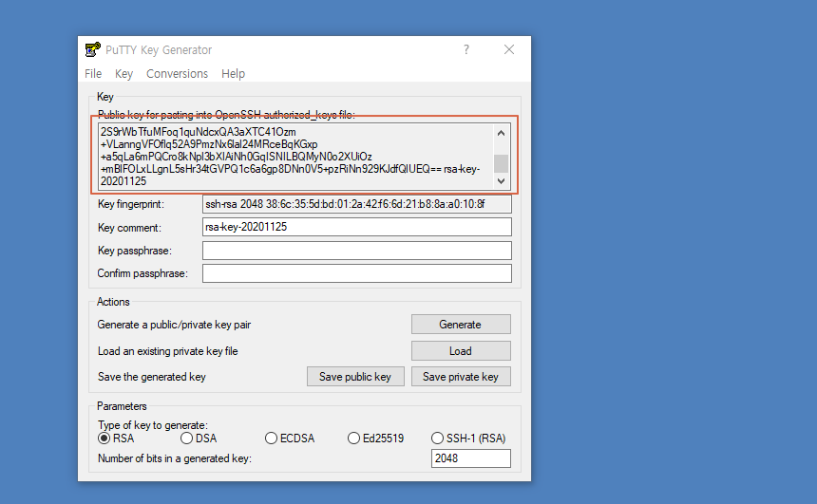
Task: Click the 'PuTTY Key Generator' title text
Action: click(x=159, y=50)
